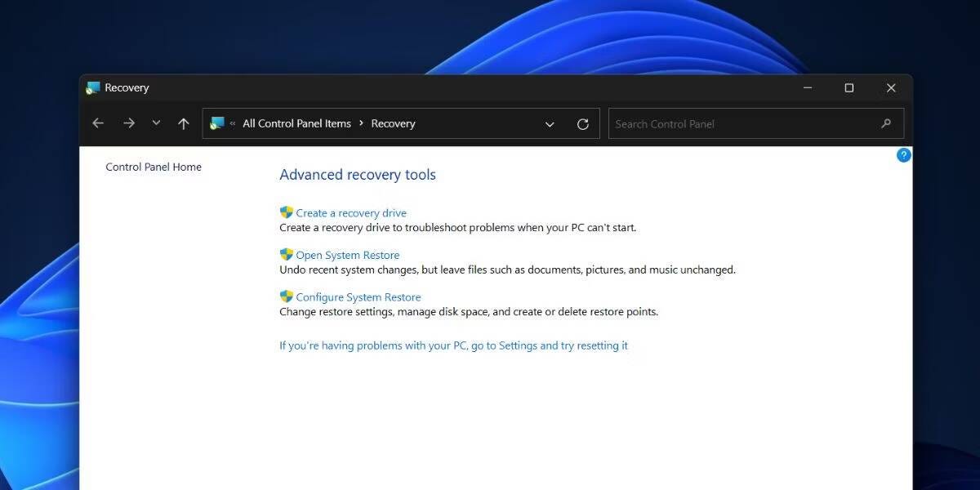This screenshot has height=490, width=980.
Task: Click the go to Settings resetting link
Action: (454, 345)
